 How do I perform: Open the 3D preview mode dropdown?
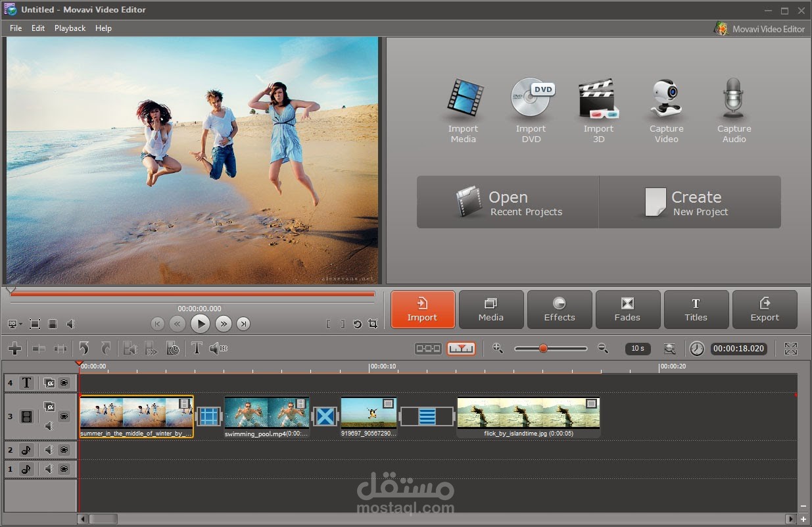coord(14,324)
